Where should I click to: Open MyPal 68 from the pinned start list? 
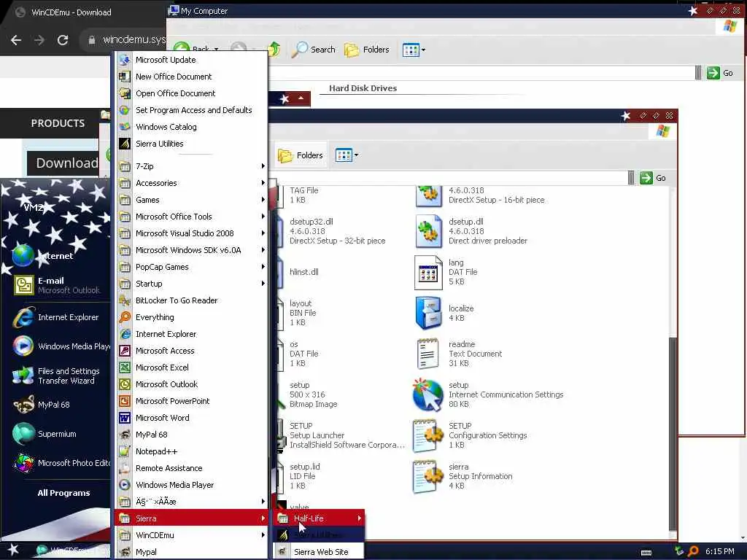53,404
